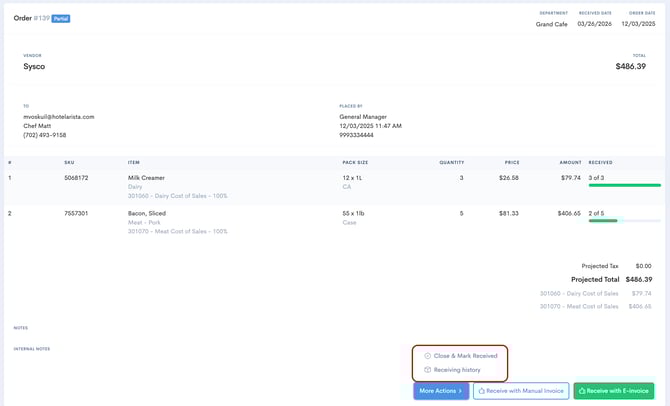Viewport: 670px width, 406px height.
Task: Click the Internal Notes section label
Action: click(32, 349)
